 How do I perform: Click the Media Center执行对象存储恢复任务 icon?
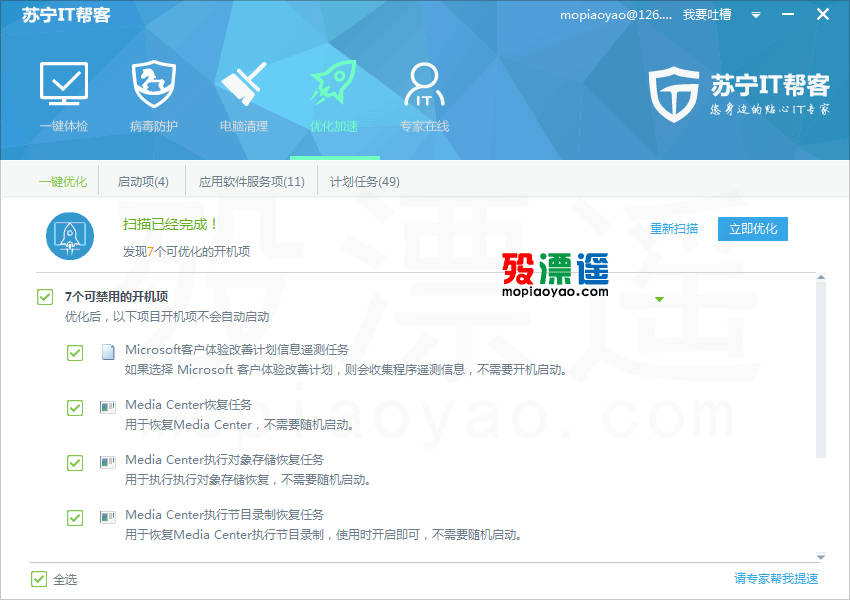(108, 462)
